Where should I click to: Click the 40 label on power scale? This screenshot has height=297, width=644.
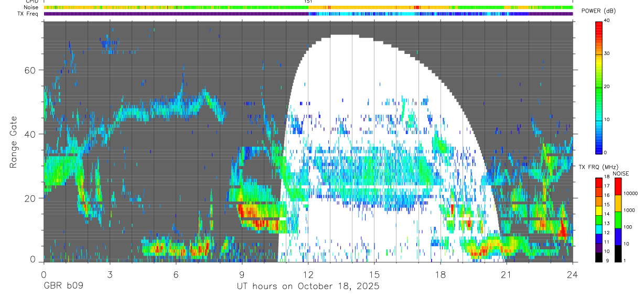pyautogui.click(x=607, y=21)
